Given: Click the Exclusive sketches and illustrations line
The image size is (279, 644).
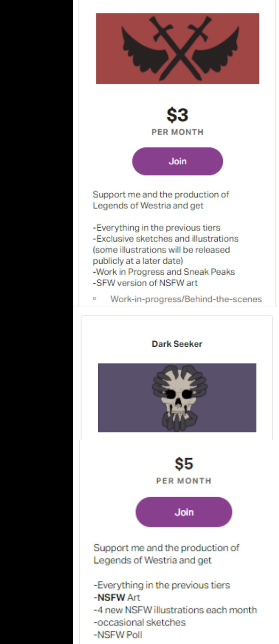Looking at the screenshot, I should pyautogui.click(x=166, y=239).
